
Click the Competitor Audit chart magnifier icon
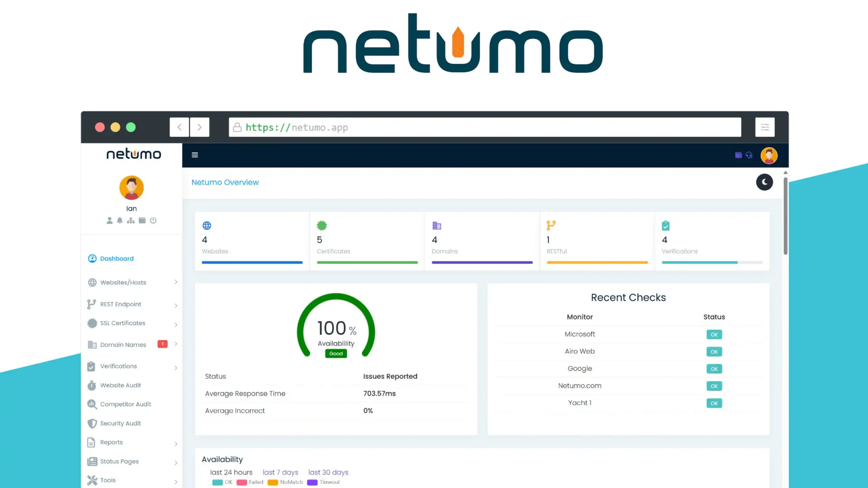coord(92,404)
